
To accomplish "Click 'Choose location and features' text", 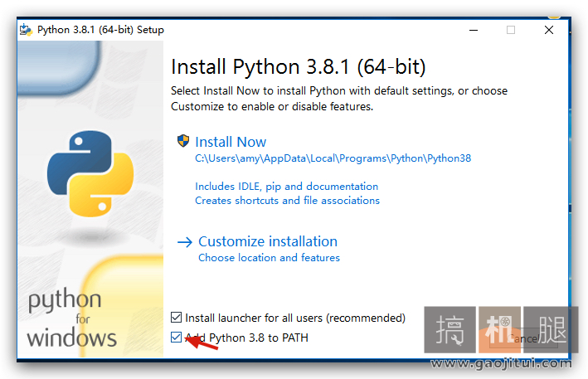I will click(x=269, y=258).
